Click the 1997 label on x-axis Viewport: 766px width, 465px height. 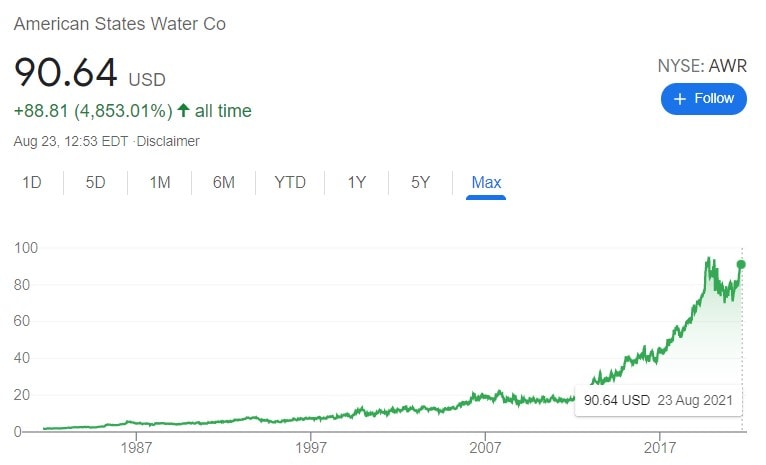[x=311, y=446]
